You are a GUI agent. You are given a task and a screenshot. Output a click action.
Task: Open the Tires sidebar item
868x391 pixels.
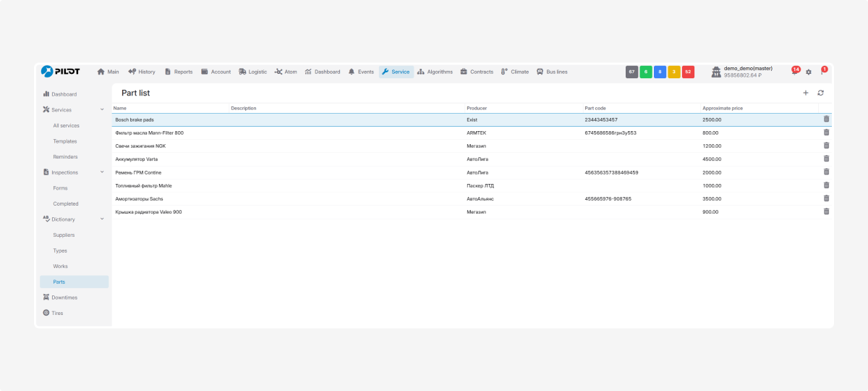pos(57,314)
